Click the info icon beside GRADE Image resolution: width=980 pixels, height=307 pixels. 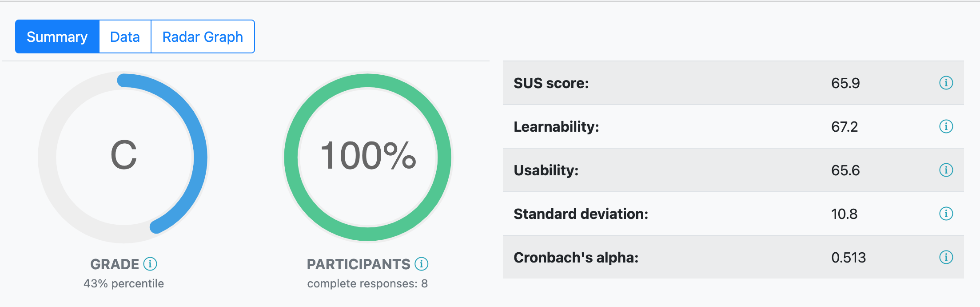coord(150,264)
